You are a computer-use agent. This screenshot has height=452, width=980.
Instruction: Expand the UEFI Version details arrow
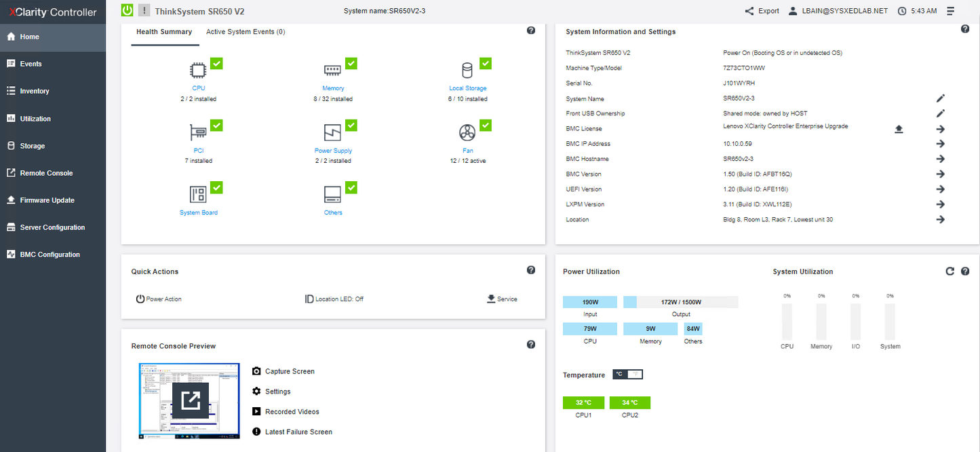[x=941, y=189]
